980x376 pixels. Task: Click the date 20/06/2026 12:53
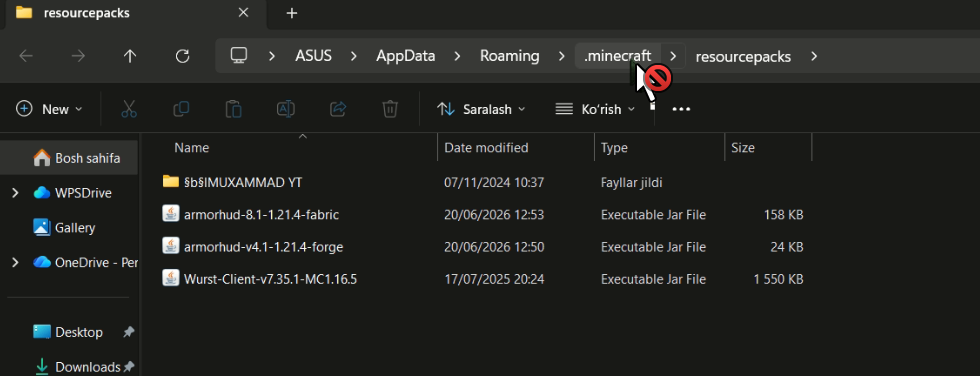(x=494, y=215)
